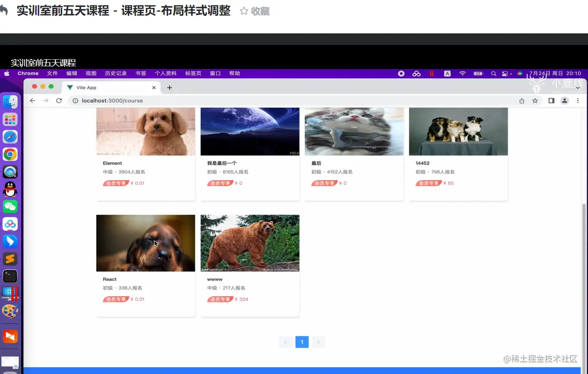Open the 书签 menu
The width and height of the screenshot is (588, 374).
(141, 73)
